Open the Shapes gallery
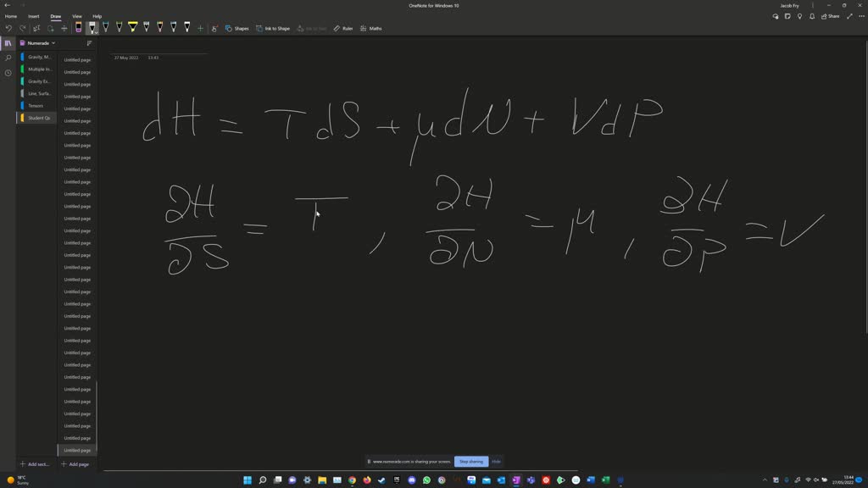Screen dimensions: 868x488 [239, 28]
